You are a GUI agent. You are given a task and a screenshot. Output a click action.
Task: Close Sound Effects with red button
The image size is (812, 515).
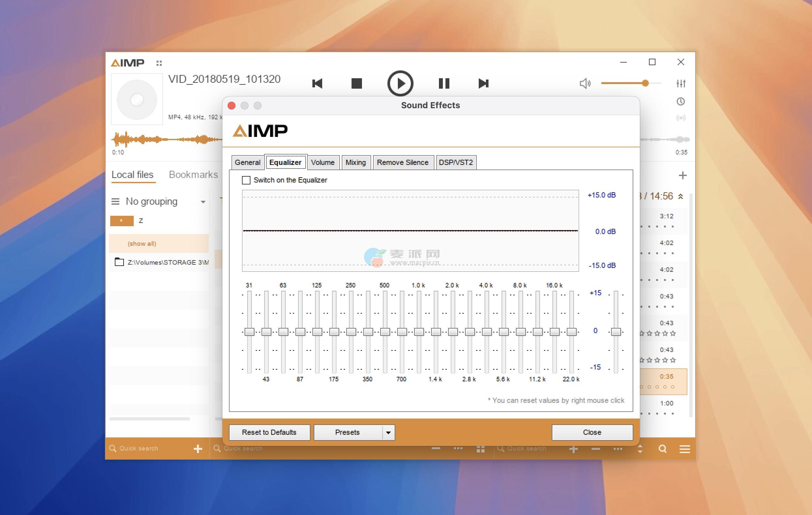pyautogui.click(x=232, y=106)
